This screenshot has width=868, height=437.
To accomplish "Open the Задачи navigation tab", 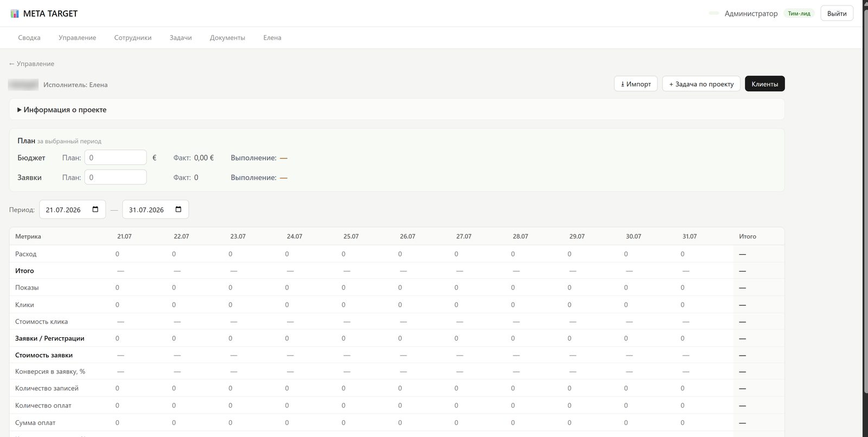I will (x=181, y=37).
